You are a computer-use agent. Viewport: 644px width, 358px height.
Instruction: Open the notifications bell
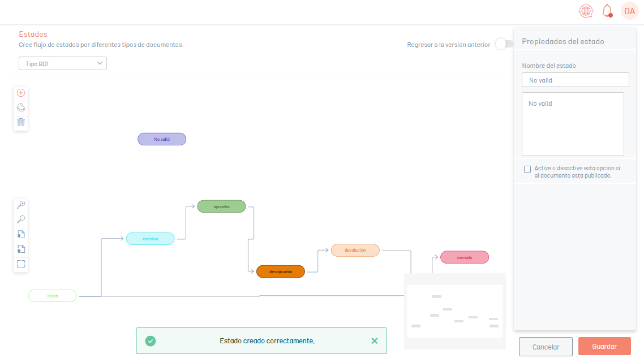pyautogui.click(x=607, y=11)
